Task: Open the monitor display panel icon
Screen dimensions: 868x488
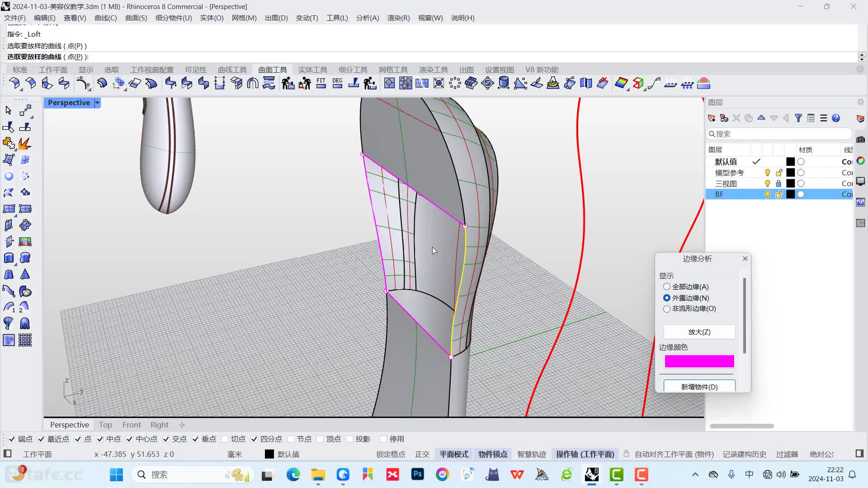Action: pyautogui.click(x=860, y=182)
